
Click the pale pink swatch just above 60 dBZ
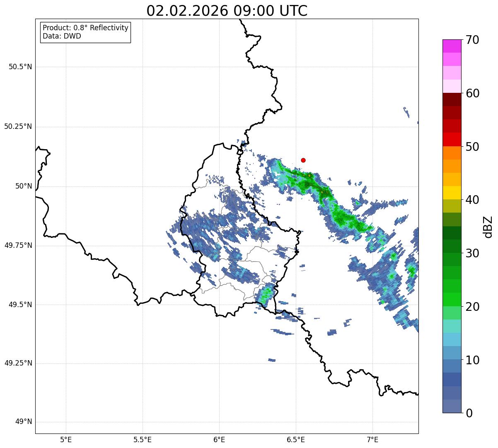point(452,86)
